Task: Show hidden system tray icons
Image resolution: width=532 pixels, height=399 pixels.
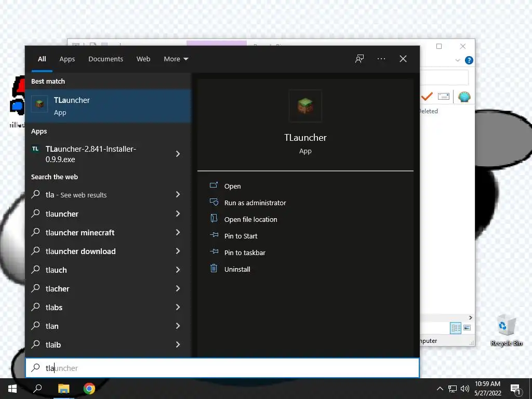Action: [x=440, y=389]
